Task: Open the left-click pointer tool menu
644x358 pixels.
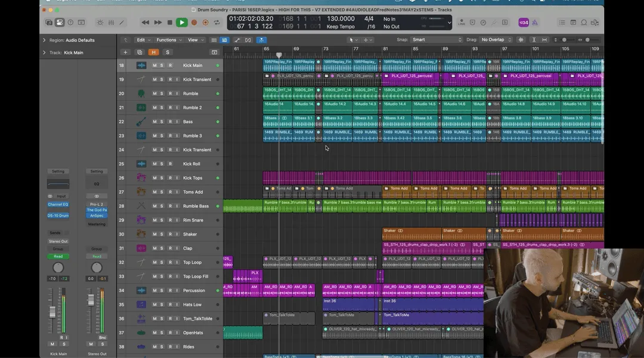Action: (353, 40)
